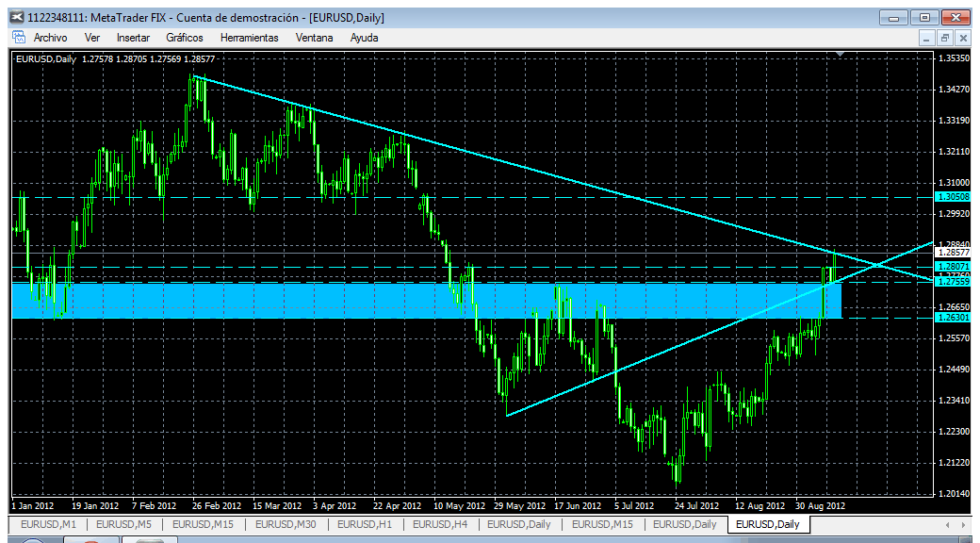
Task: Click the chart shift triangle marker at top
Action: 841,55
